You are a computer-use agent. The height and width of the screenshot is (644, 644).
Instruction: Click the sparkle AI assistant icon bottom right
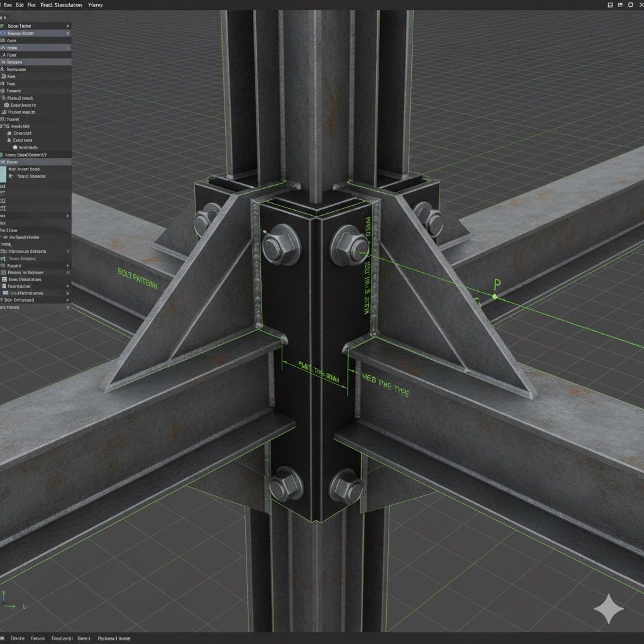(609, 608)
